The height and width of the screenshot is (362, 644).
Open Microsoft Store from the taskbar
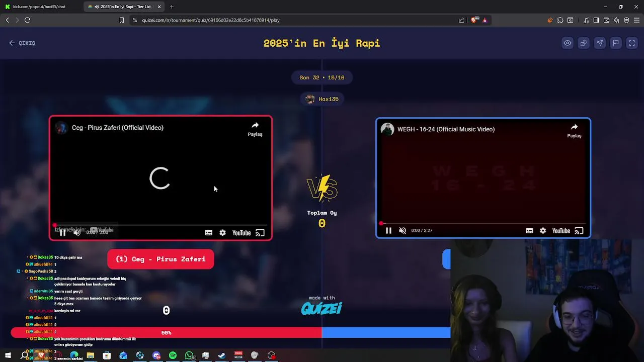pyautogui.click(x=107, y=355)
